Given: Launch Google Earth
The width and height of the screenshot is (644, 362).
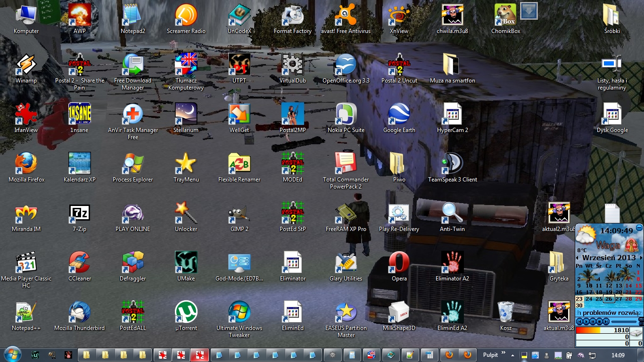Looking at the screenshot, I should point(399,118).
